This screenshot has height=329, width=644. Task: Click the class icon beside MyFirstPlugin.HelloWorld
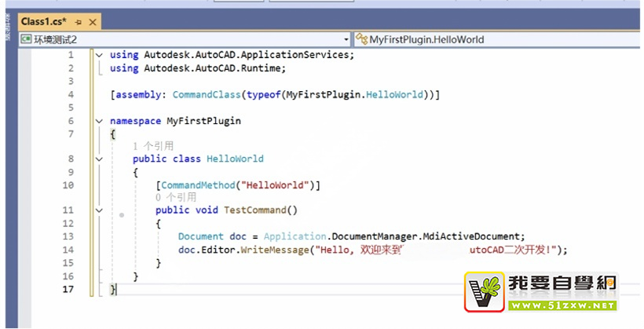pyautogui.click(x=361, y=39)
